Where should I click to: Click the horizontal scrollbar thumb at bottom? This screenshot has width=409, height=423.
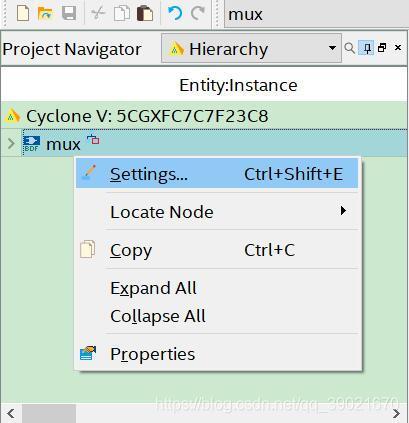coord(49,414)
